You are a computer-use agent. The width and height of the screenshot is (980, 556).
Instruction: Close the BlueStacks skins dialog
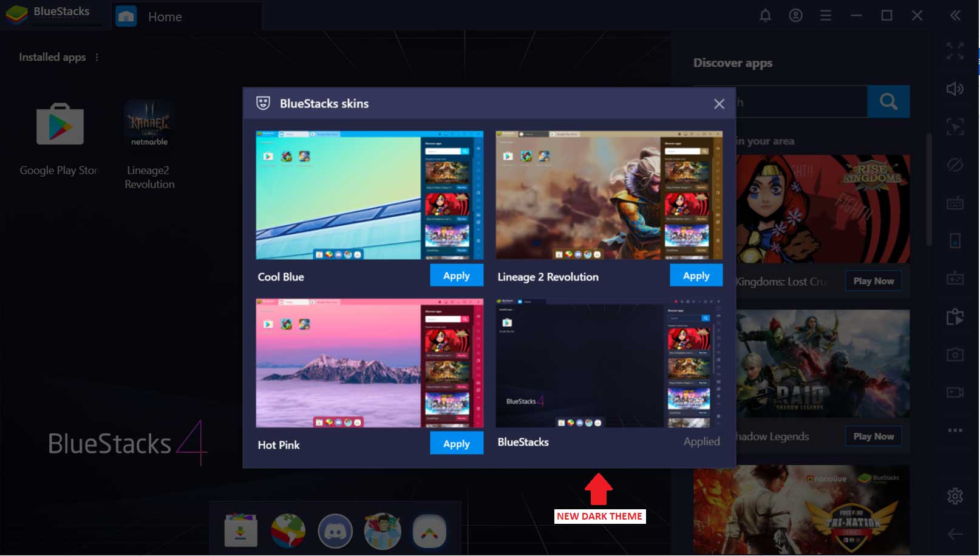coord(719,104)
